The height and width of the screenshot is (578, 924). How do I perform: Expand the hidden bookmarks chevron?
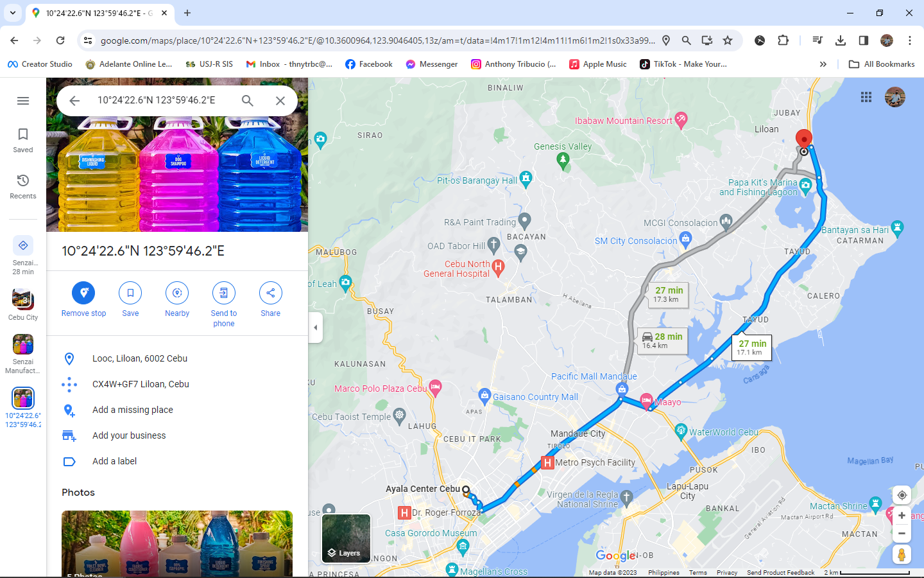(x=823, y=64)
